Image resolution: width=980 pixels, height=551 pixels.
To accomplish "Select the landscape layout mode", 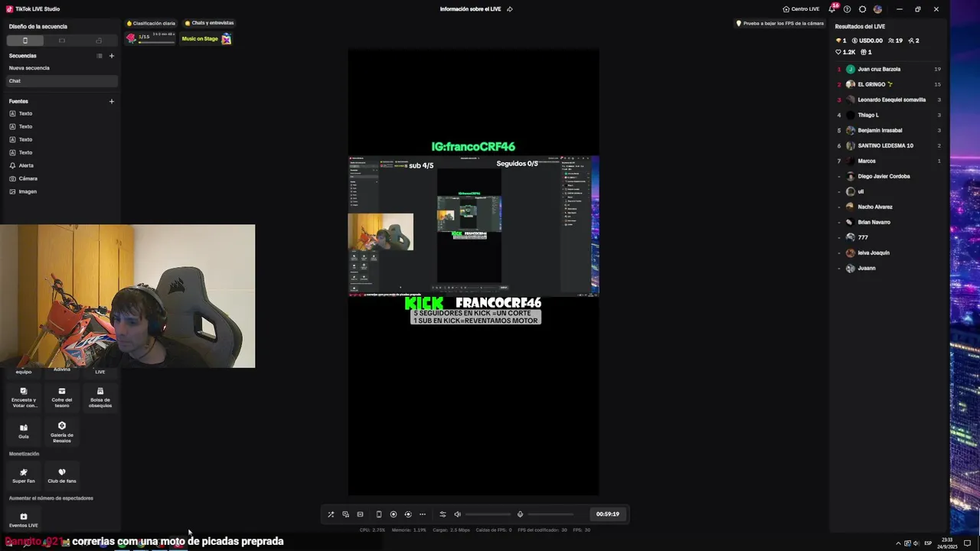I will tap(62, 41).
